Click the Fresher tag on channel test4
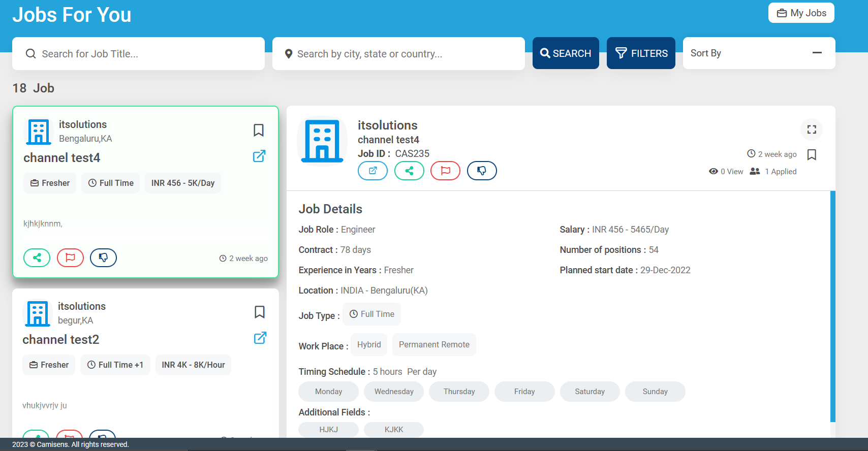The height and width of the screenshot is (451, 868). click(x=50, y=183)
